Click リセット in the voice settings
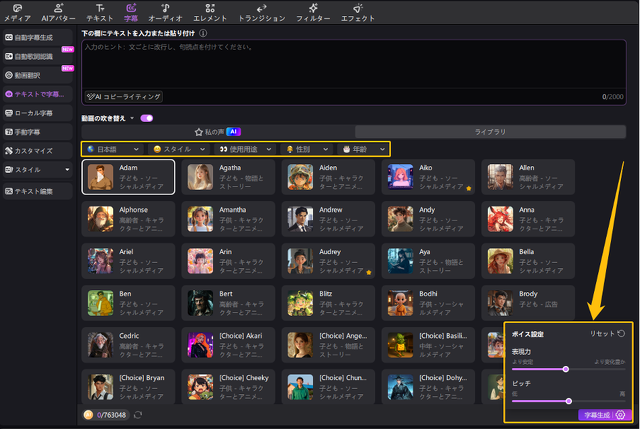 607,334
